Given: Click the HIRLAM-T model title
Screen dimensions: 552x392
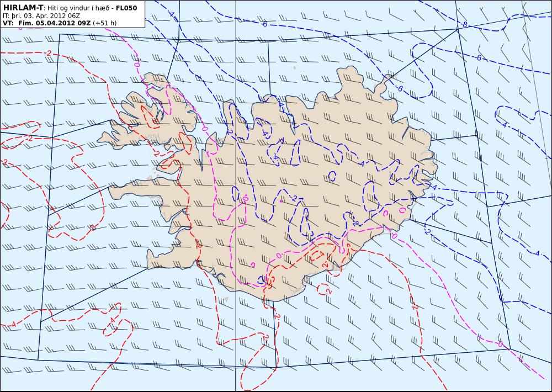Looking at the screenshot, I should pos(23,7).
